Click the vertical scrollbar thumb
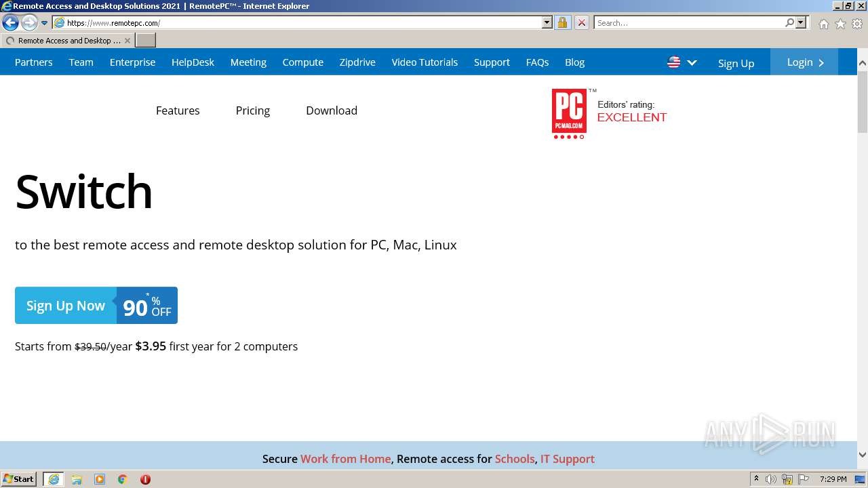 click(863, 102)
